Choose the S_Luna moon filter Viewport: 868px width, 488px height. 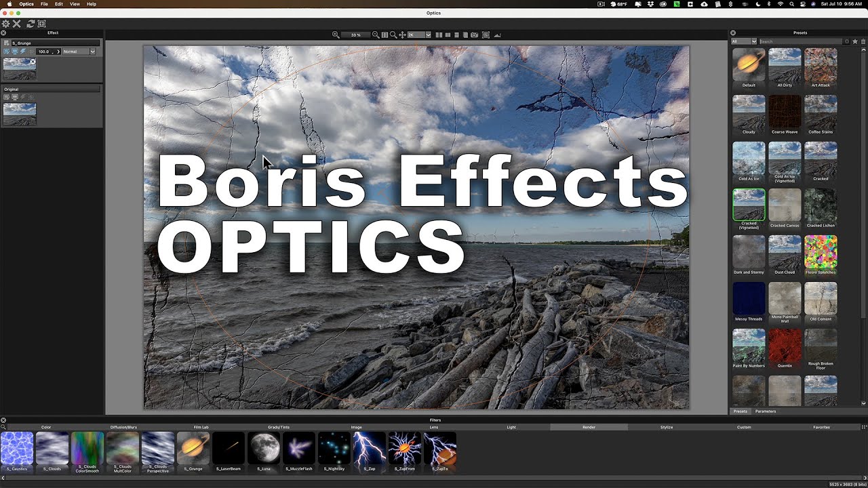click(264, 452)
